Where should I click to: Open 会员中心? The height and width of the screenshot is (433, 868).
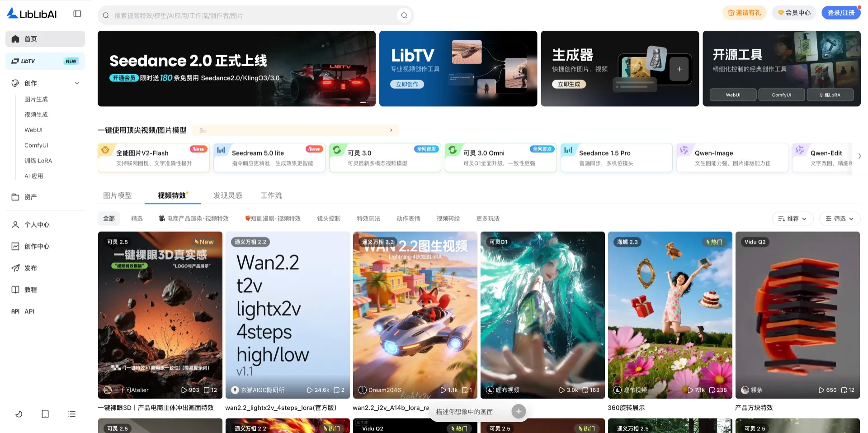(x=794, y=13)
